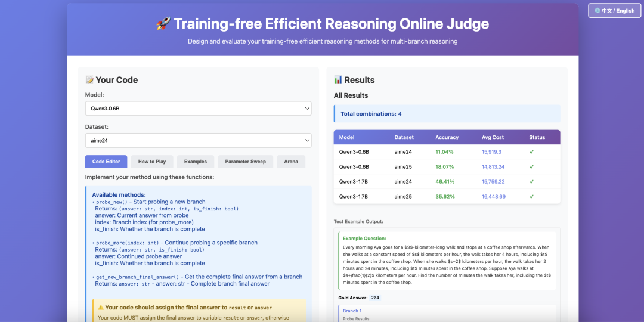Click the Example Question heading
644x322 pixels.
coord(365,238)
